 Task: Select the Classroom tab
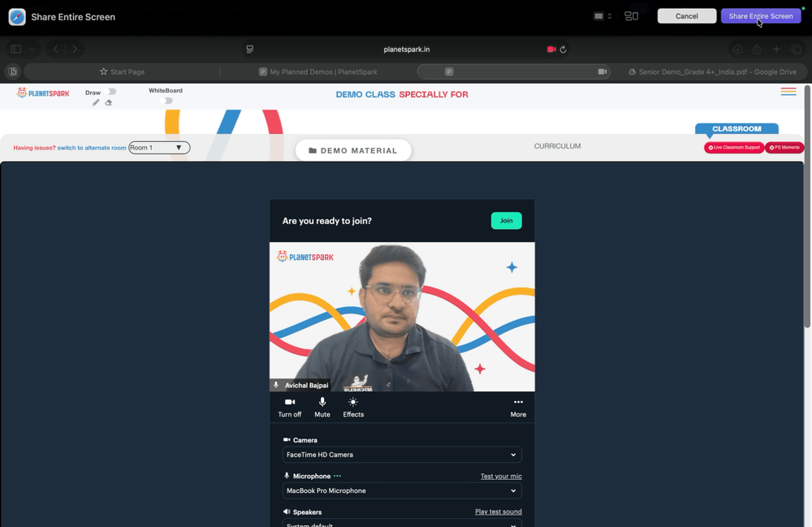(736, 129)
